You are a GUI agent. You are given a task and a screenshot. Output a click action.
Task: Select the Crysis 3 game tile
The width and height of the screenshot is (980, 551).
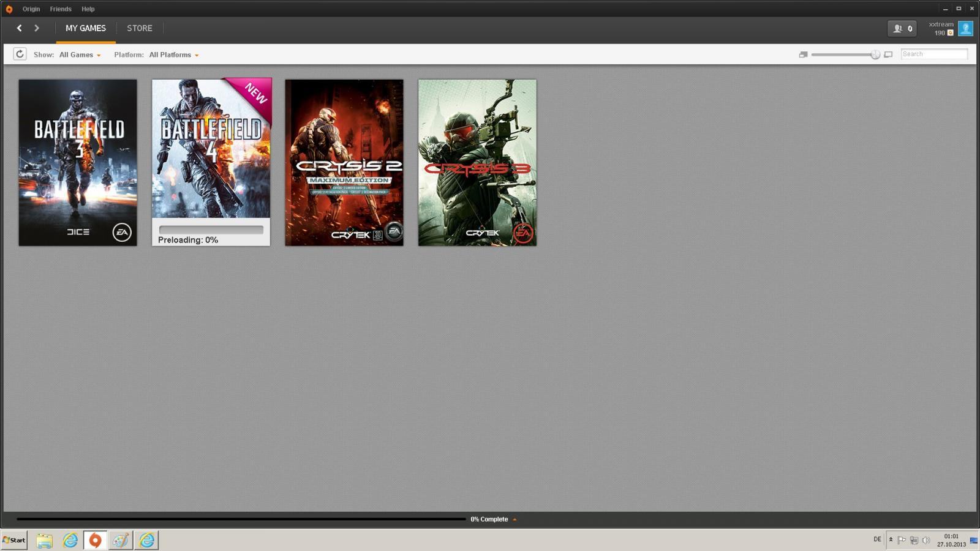tap(477, 162)
